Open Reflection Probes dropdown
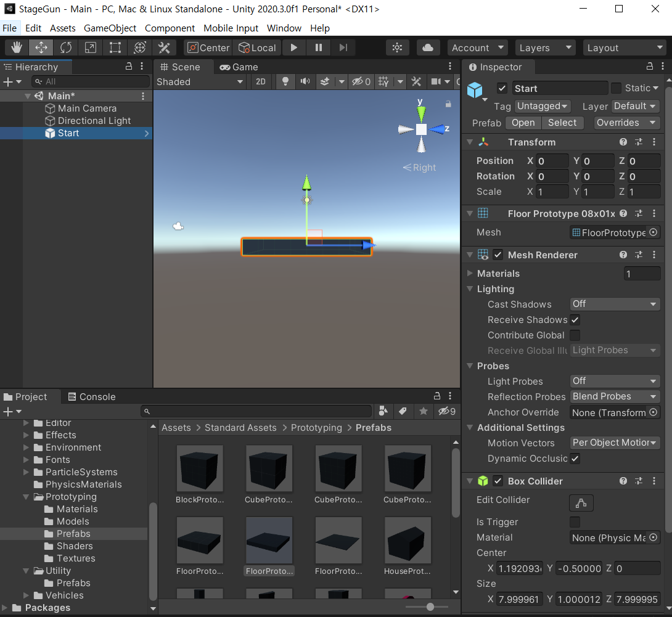This screenshot has width=672, height=617. pos(615,396)
